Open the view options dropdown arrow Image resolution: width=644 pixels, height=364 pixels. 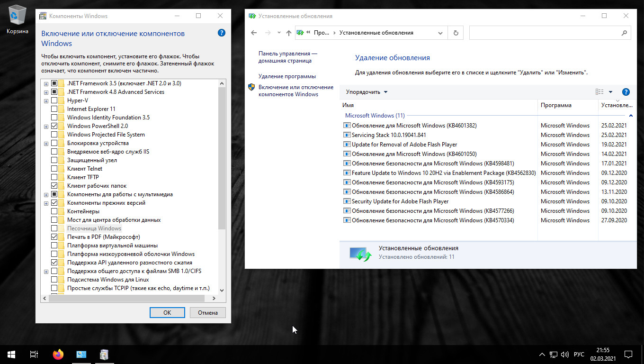(x=610, y=92)
